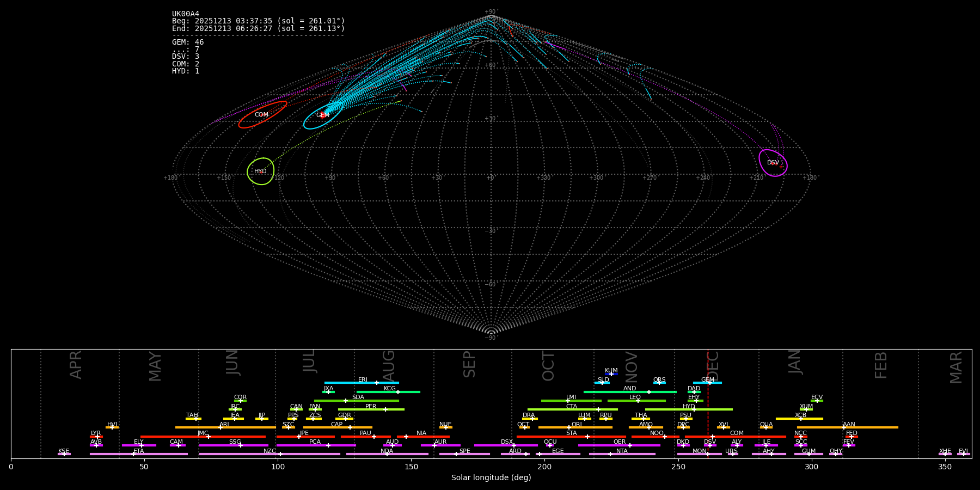Click the magenta DSV radiant ellipse
The width and height of the screenshot is (980, 490).
pos(773,163)
